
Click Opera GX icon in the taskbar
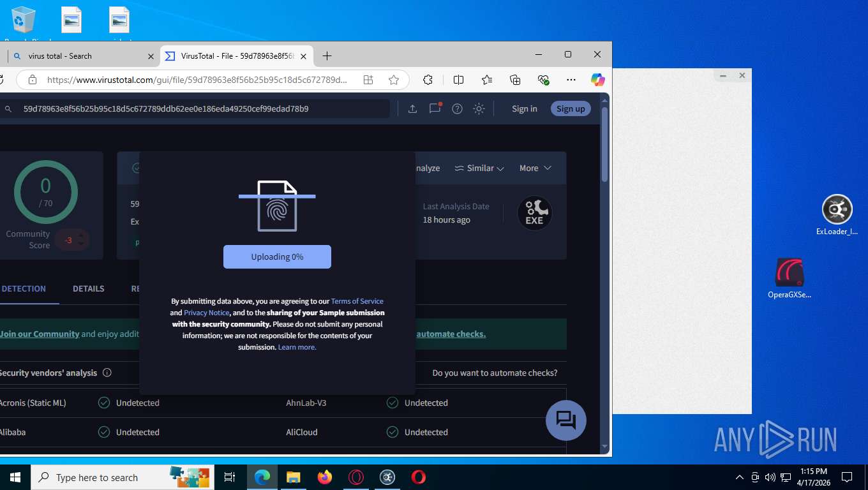coord(356,477)
